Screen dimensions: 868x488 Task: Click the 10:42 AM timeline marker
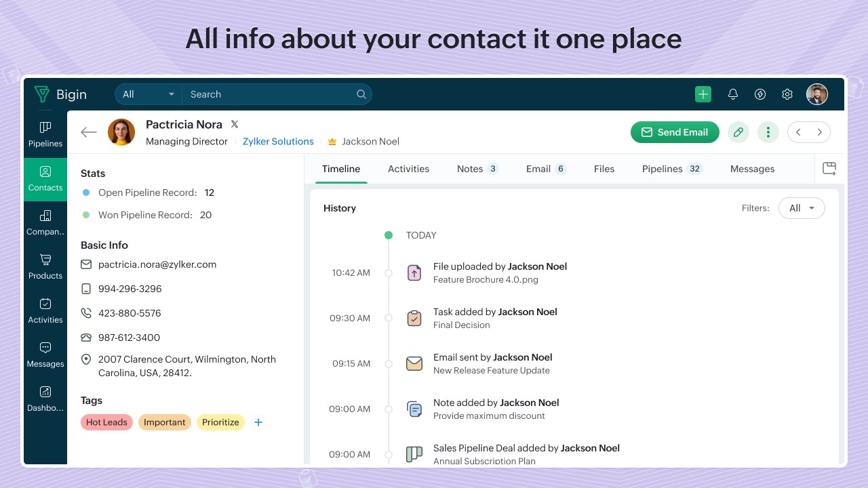389,272
